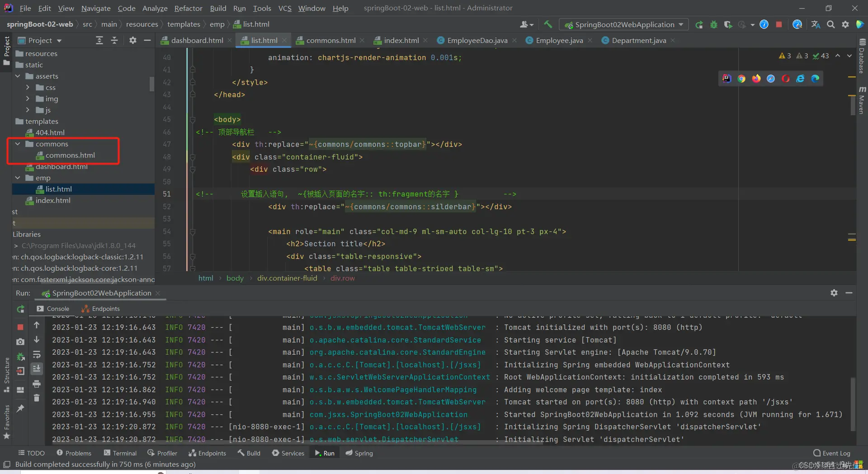868x474 pixels.
Task: Expand the css folder
Action: [28, 87]
